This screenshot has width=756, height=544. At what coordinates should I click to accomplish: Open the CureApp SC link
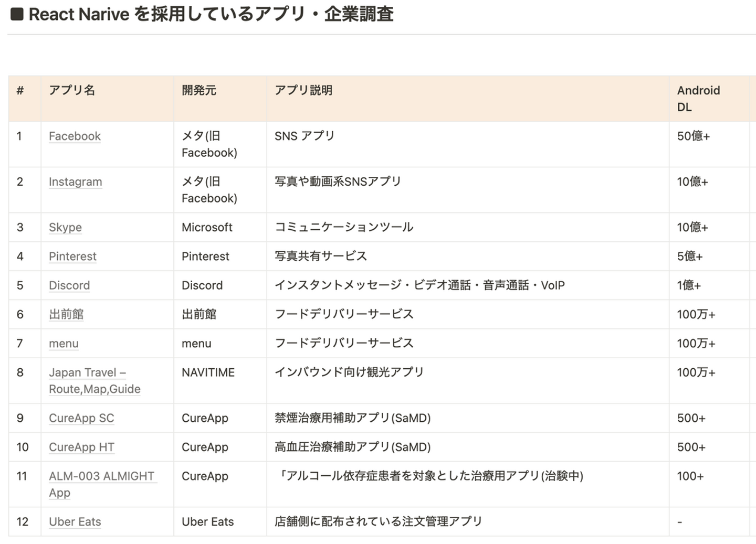[x=81, y=419]
